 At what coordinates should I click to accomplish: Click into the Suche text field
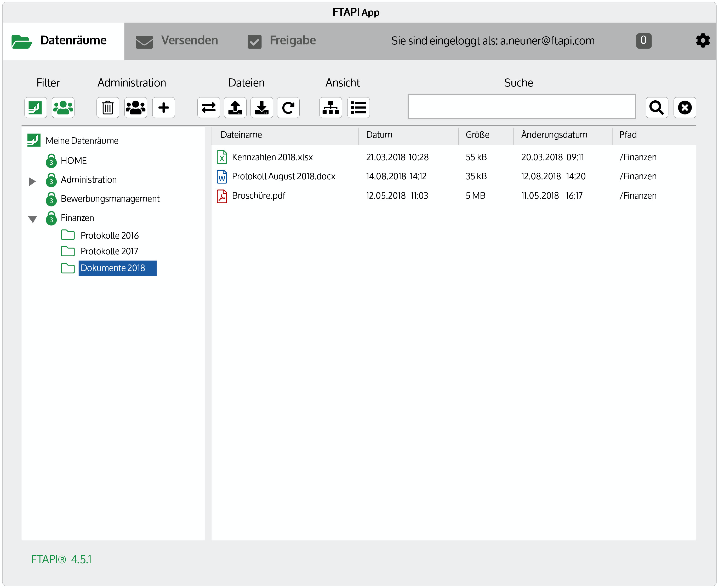[x=521, y=107]
